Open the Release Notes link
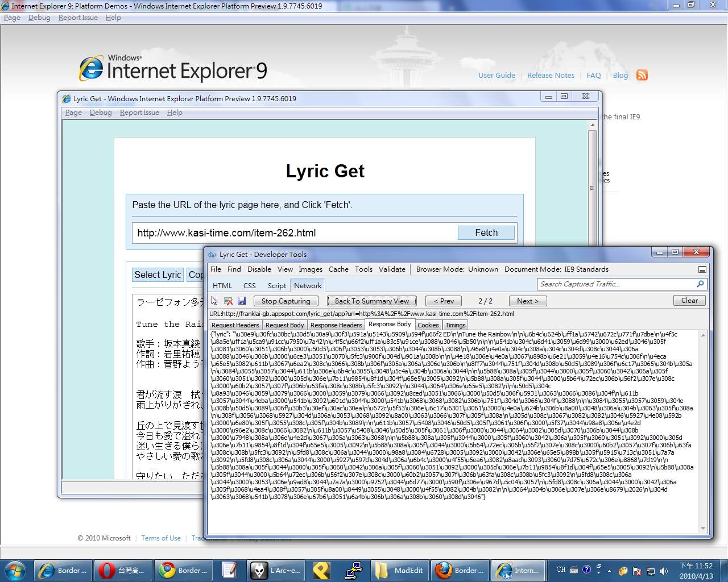The image size is (728, 582). (551, 75)
